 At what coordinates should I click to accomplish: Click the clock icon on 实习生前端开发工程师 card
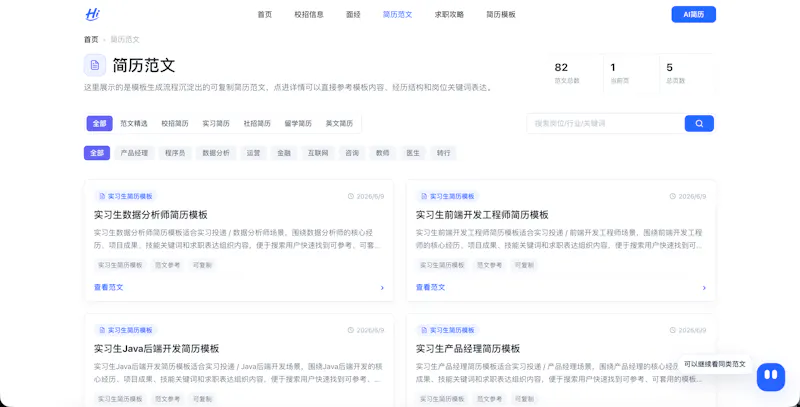pyautogui.click(x=672, y=196)
